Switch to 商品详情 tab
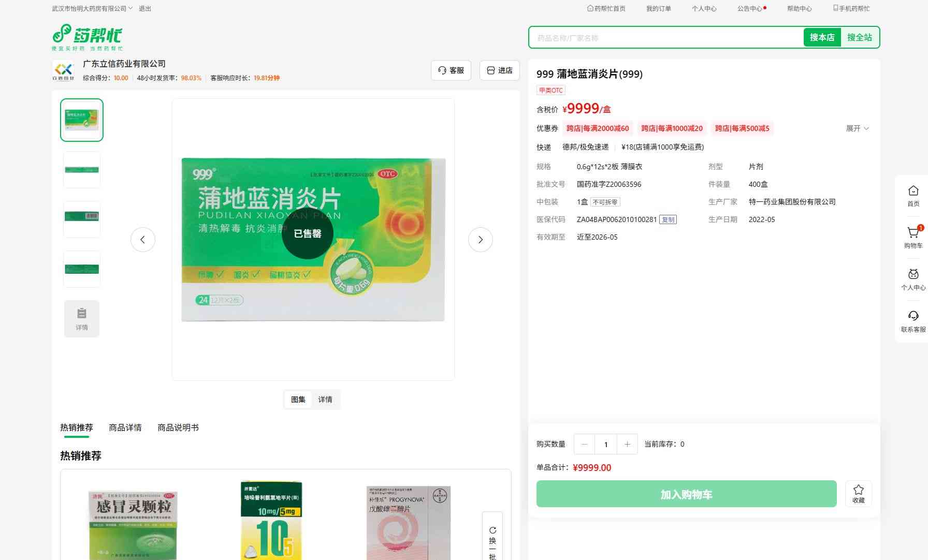 coord(125,428)
